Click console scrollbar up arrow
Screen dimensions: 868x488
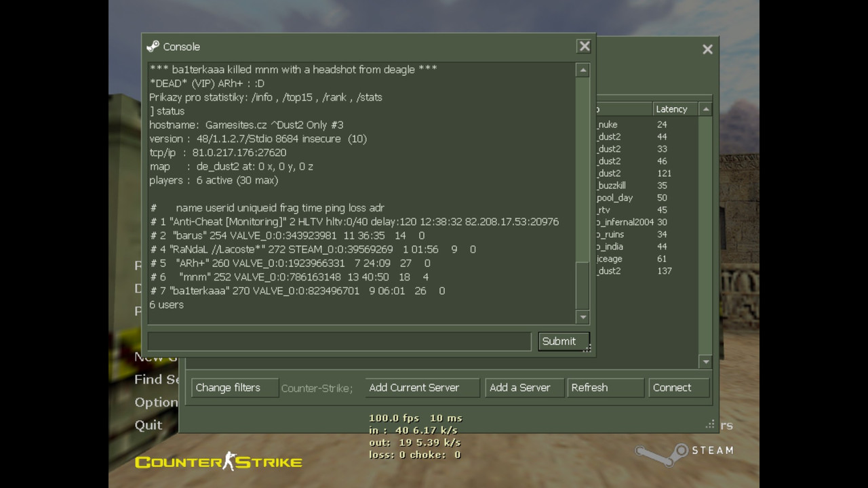click(x=583, y=70)
